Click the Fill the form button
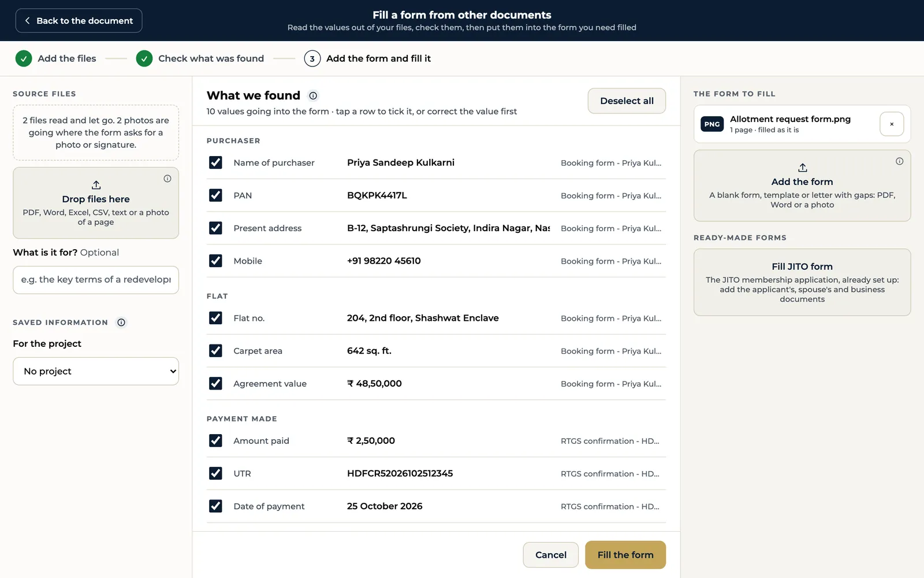 click(x=625, y=555)
